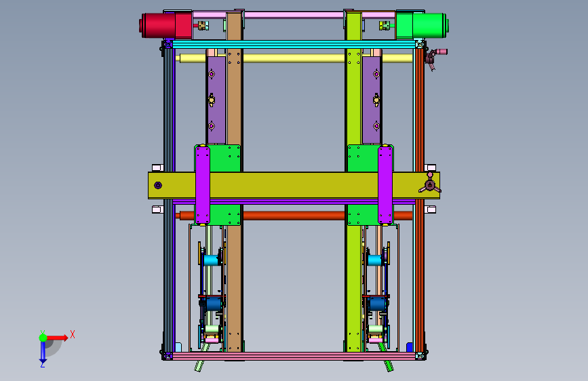Select the right cyan roller spool
Screen dimensions: 588x381
(375, 260)
